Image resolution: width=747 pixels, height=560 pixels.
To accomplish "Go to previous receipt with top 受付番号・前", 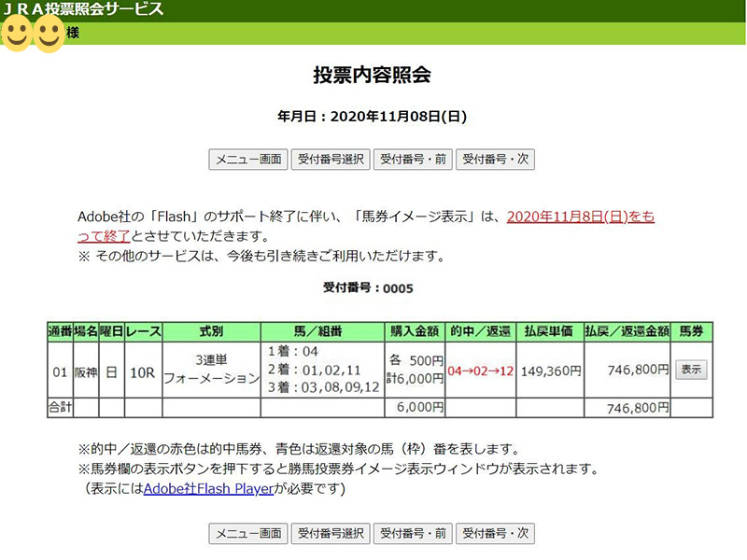I will pos(413,160).
